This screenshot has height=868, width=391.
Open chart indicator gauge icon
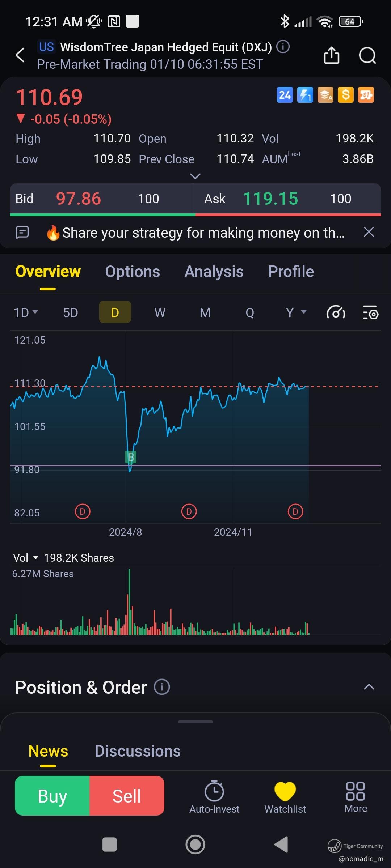(336, 312)
